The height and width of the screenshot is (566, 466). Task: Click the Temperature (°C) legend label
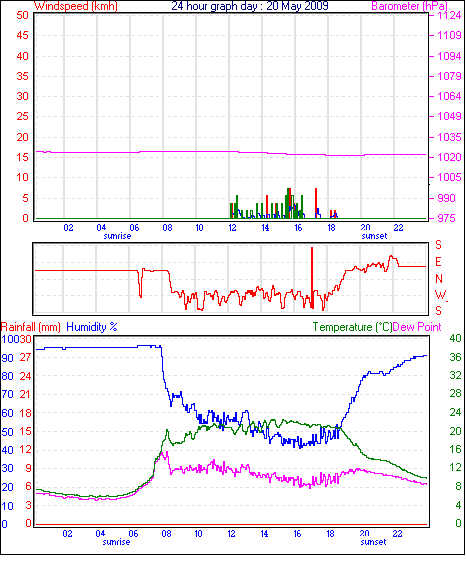coord(352,327)
